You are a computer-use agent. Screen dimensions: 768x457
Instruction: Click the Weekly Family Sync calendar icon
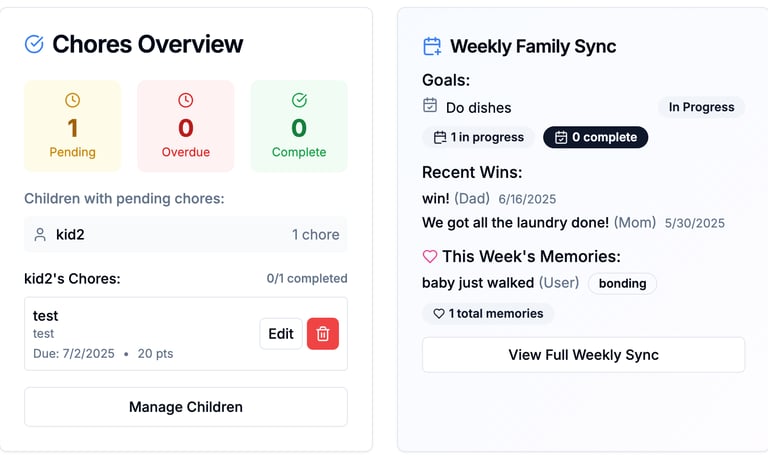[x=432, y=46]
